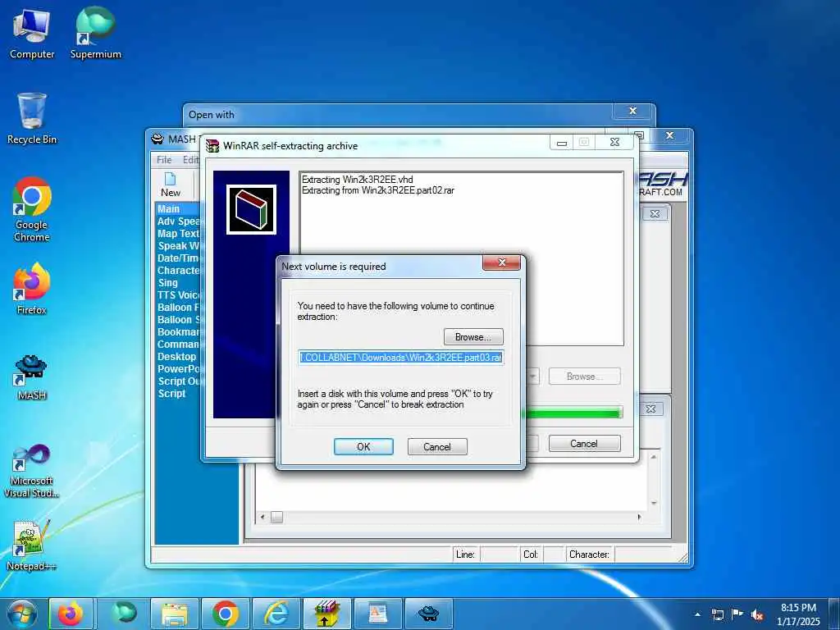Open the taskbar clock showing 8:15 PM
Image resolution: width=840 pixels, height=630 pixels.
pos(798,614)
